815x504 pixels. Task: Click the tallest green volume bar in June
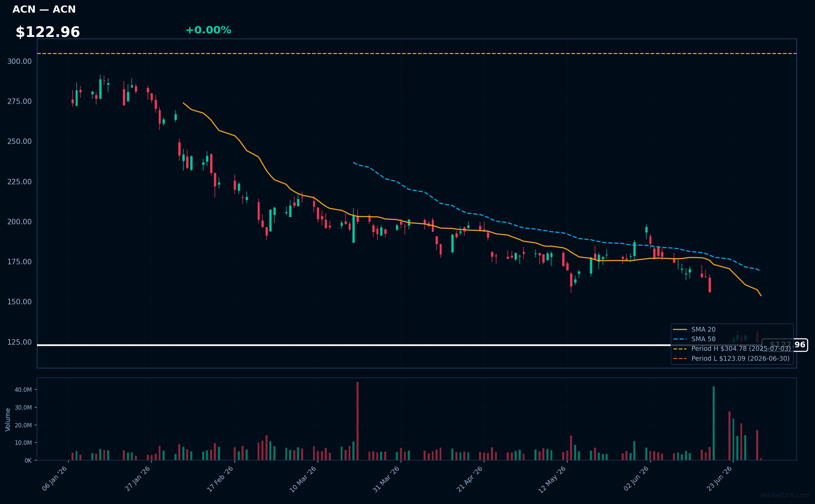714,423
